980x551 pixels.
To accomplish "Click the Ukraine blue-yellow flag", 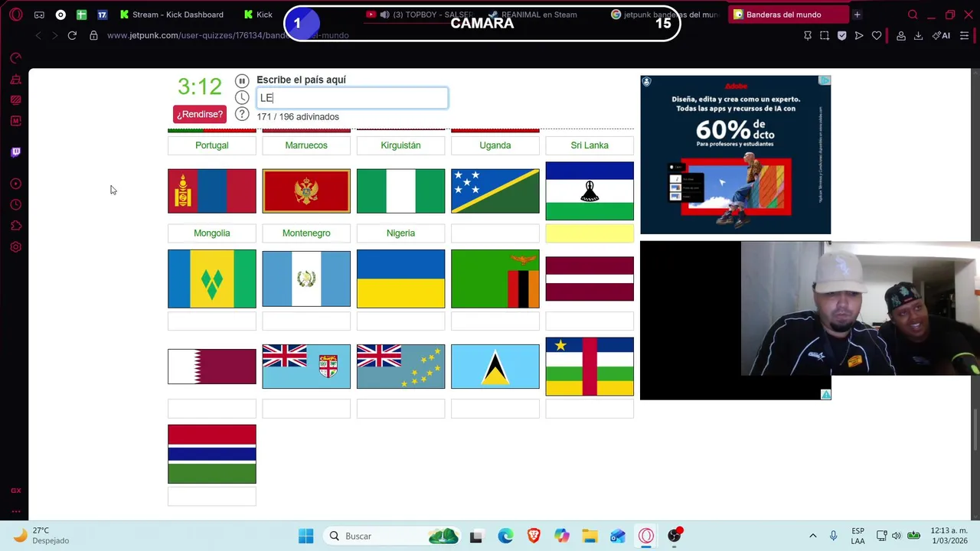I will click(400, 279).
